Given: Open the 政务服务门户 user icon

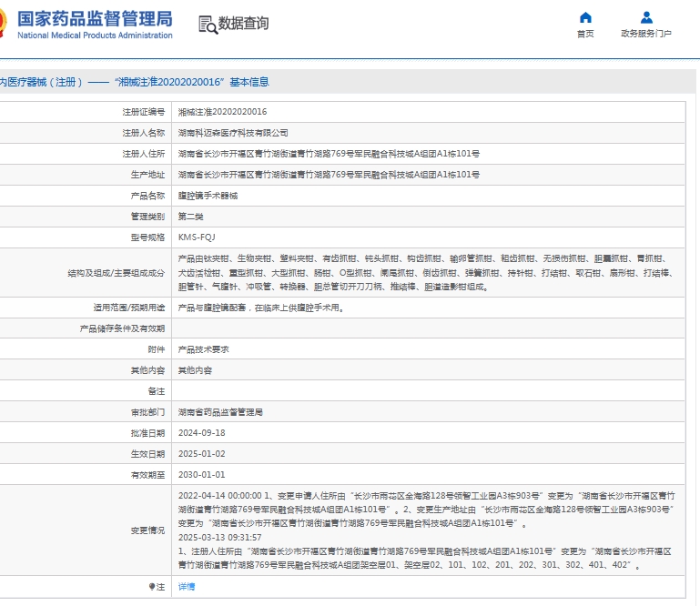Looking at the screenshot, I should click(x=646, y=17).
